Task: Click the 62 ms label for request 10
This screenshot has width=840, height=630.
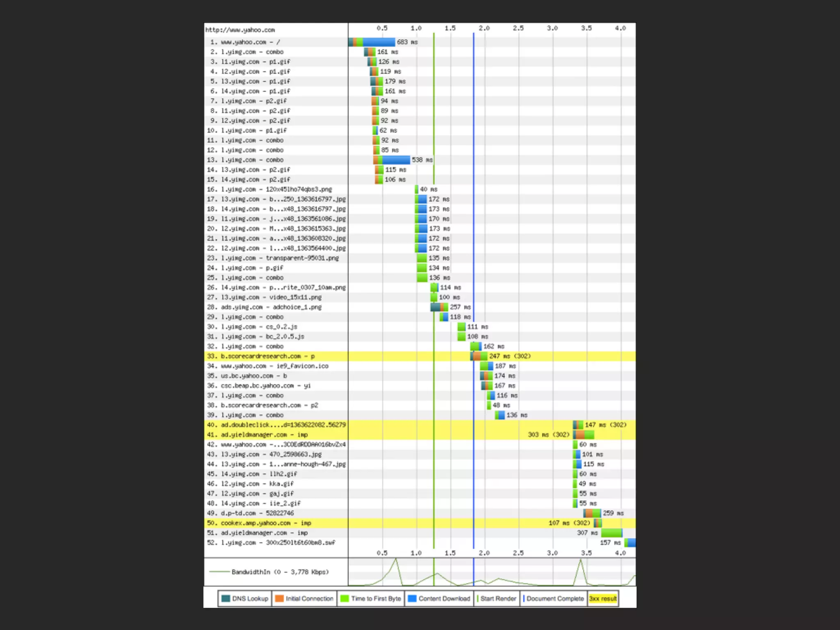Action: [x=388, y=130]
